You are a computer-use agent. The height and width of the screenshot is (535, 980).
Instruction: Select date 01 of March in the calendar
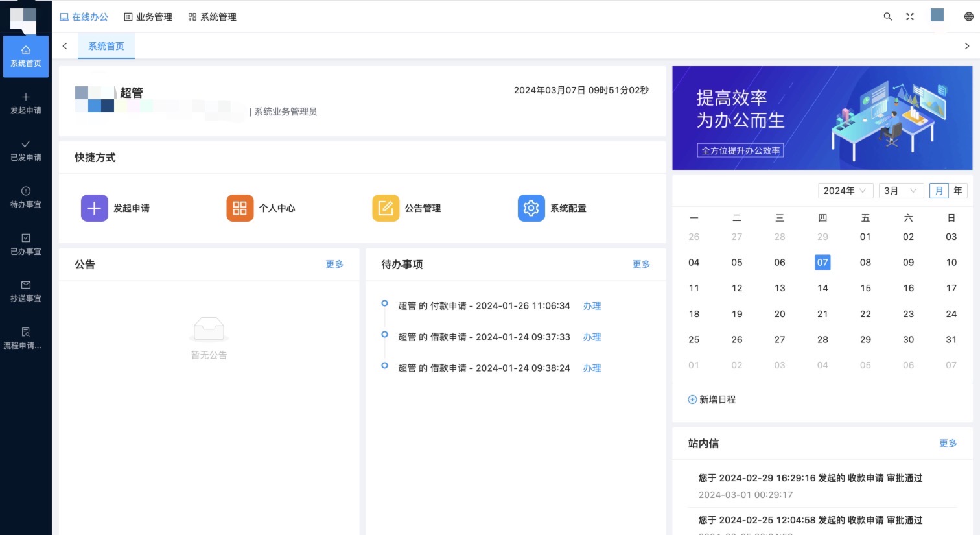(x=865, y=237)
